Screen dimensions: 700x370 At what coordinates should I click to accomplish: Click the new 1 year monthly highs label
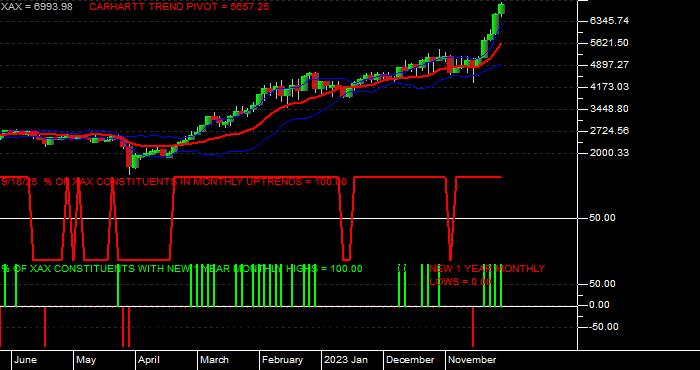tap(182, 269)
